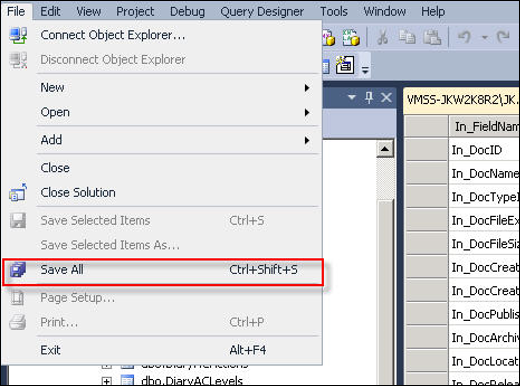Click the In_FieldName column header
This screenshot has width=520, height=386.
tap(484, 126)
